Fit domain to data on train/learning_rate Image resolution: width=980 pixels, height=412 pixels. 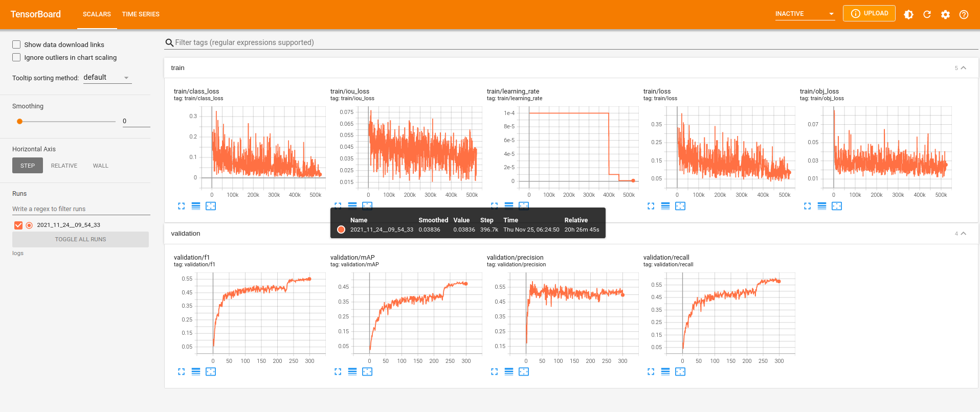click(524, 205)
